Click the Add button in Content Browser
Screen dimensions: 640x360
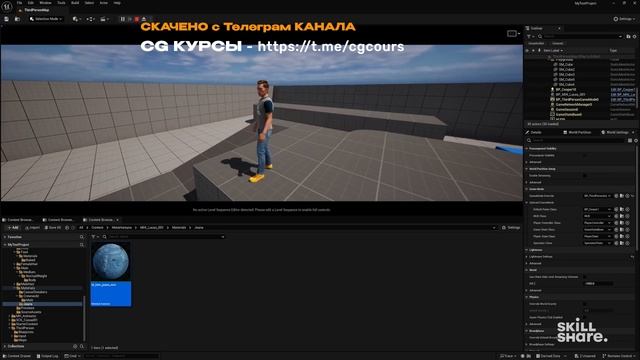click(13, 228)
